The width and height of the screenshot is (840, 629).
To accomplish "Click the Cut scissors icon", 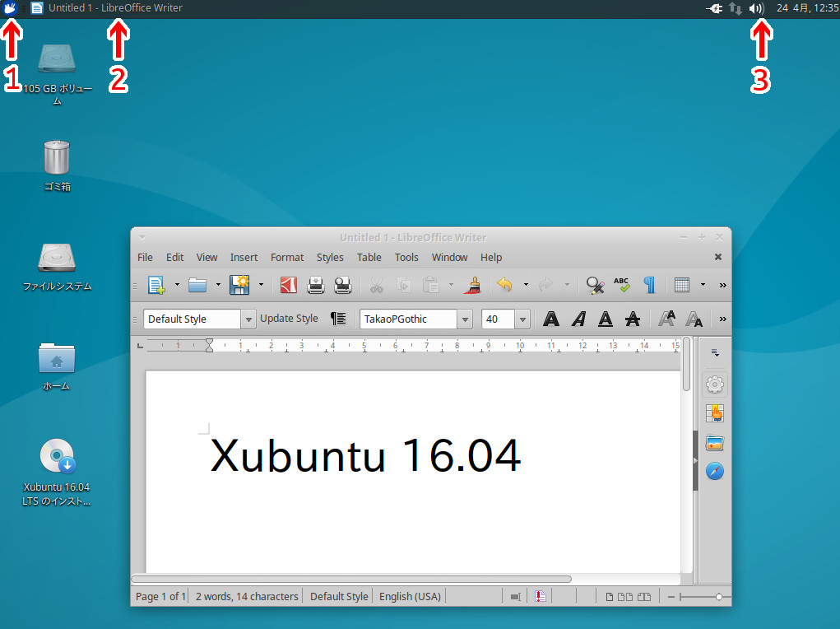I will tap(377, 285).
